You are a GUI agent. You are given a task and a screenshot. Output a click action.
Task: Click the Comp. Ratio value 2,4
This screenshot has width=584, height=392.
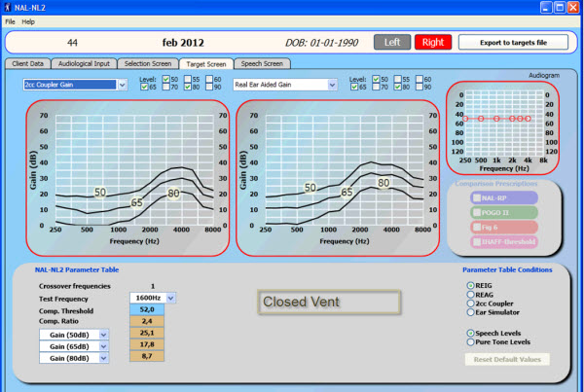click(147, 321)
